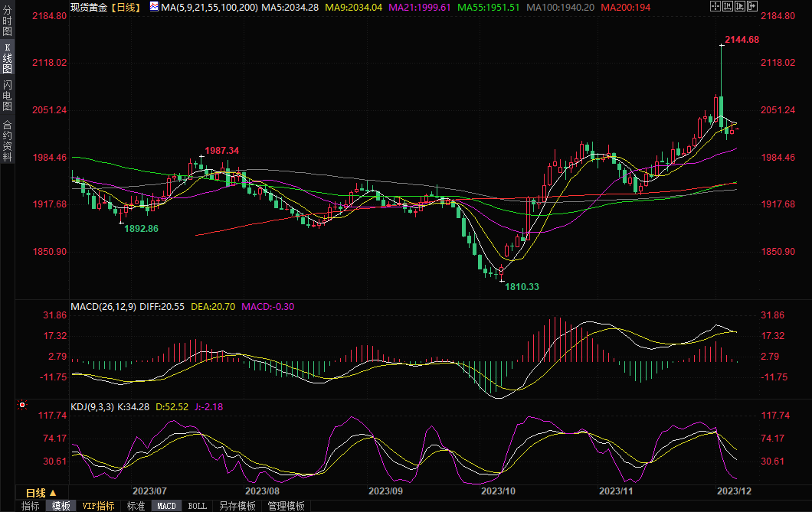Click the MA indicator chart icon
This screenshot has width=812, height=512.
[x=154, y=6]
